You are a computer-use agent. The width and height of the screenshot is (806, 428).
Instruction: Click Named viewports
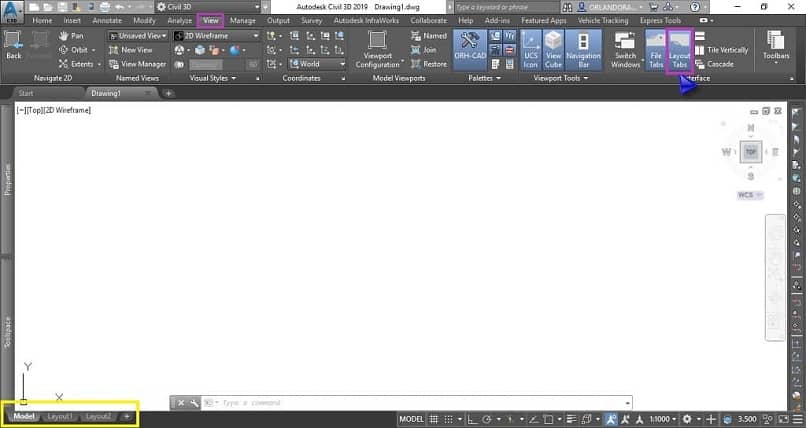(429, 35)
